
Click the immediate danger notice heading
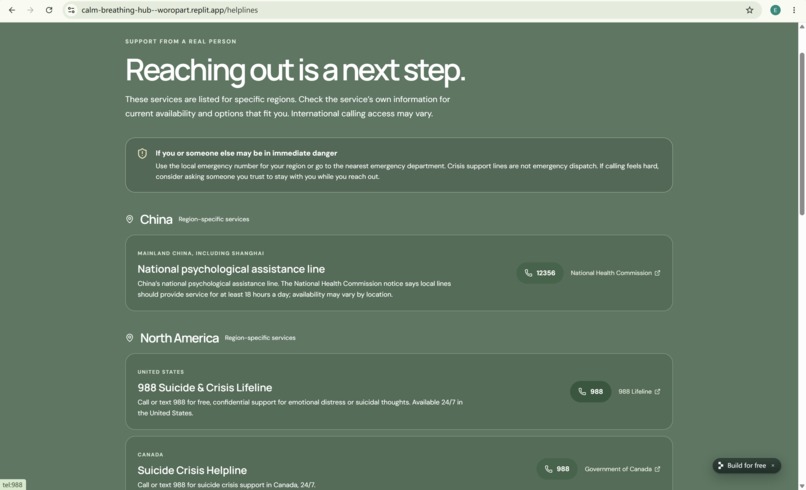pos(246,153)
